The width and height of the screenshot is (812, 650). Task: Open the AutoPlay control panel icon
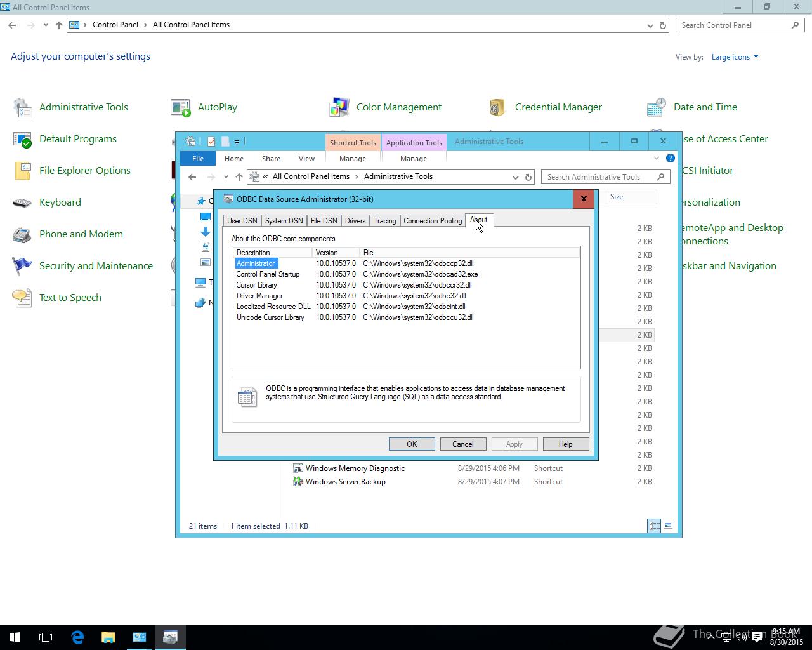tap(181, 107)
